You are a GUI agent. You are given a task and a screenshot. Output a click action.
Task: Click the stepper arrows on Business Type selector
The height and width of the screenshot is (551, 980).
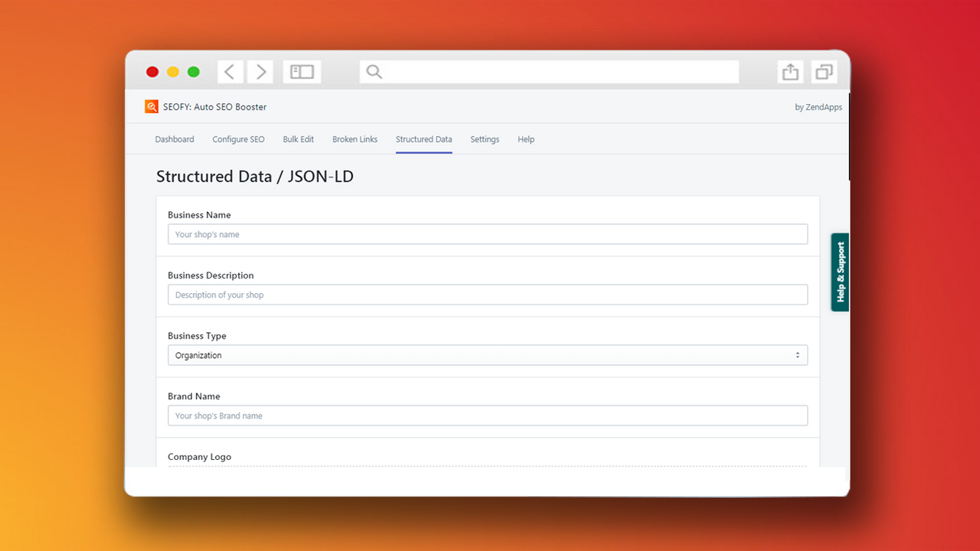pyautogui.click(x=799, y=354)
